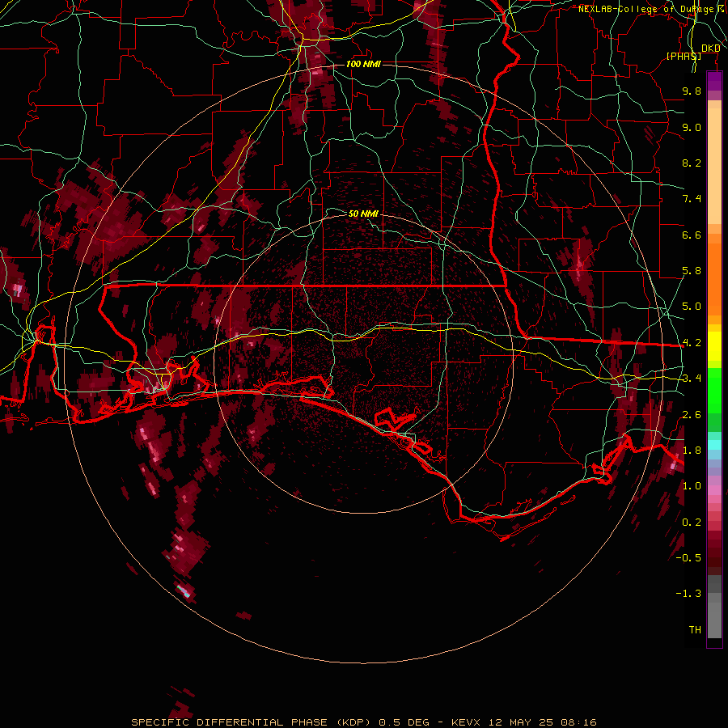Pick the bright green swatch in the legend

714,390
